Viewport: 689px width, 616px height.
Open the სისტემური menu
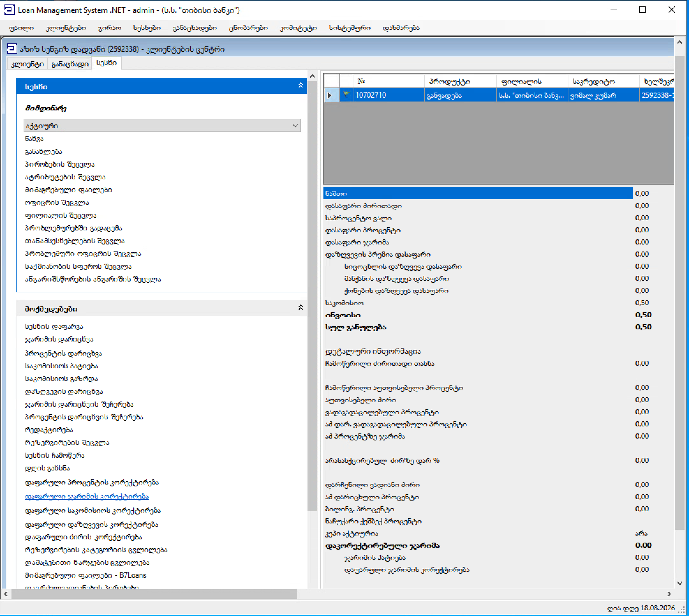tap(350, 28)
